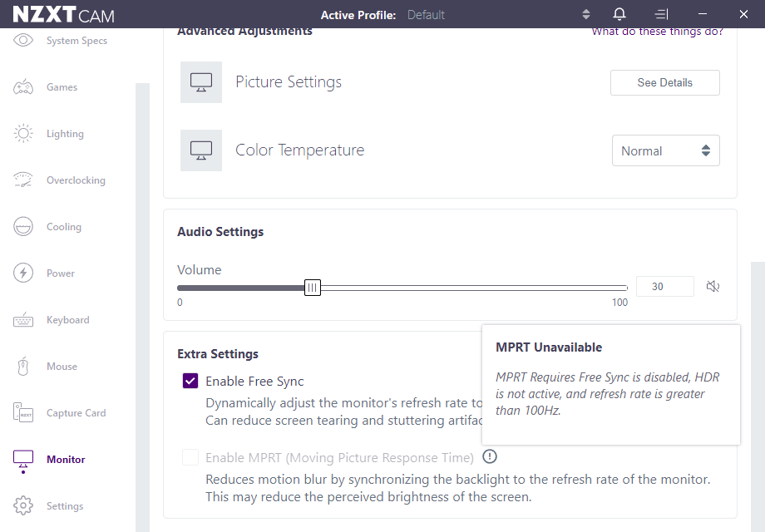Open the Lighting controls
Image resolution: width=765 pixels, height=532 pixels.
66,133
